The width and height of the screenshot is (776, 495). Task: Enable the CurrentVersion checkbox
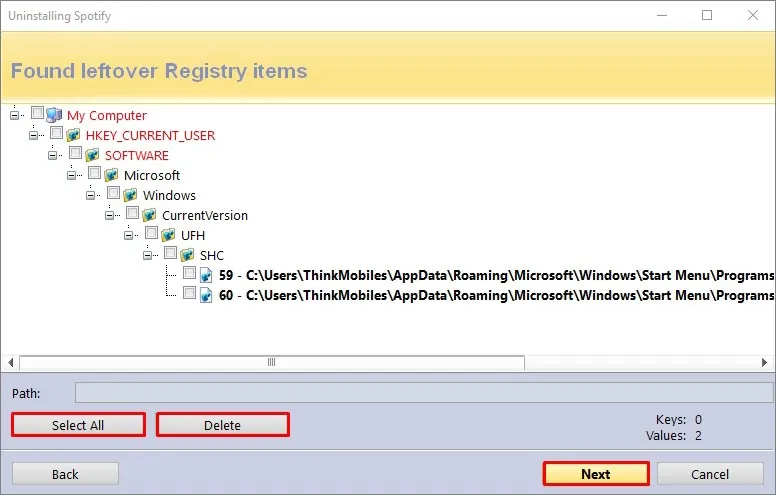pyautogui.click(x=132, y=213)
